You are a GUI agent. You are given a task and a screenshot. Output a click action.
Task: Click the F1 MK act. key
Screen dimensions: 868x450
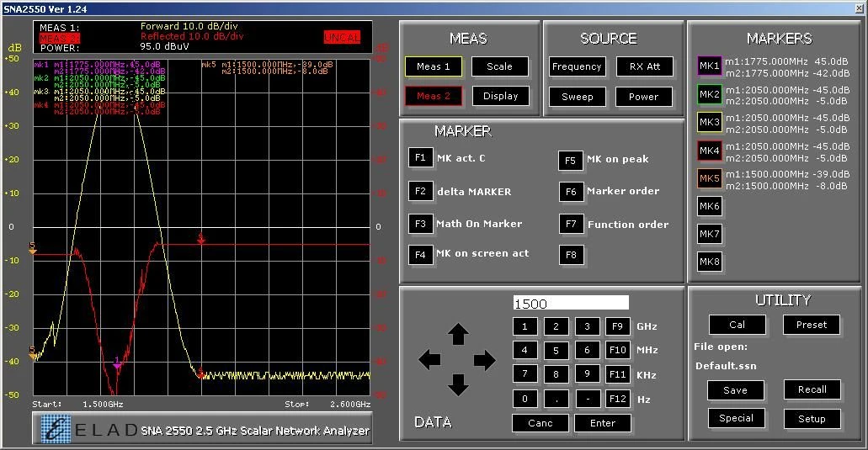point(420,157)
